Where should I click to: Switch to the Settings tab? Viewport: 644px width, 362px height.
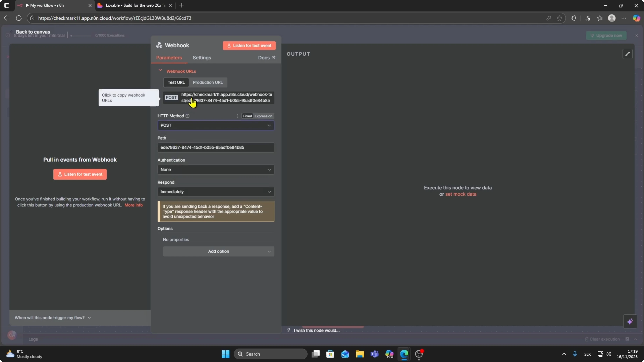tap(202, 58)
